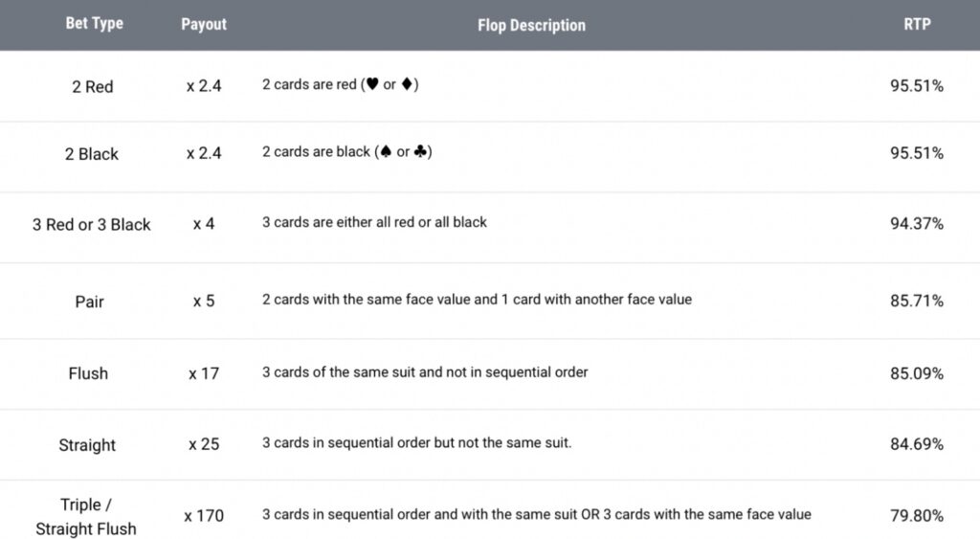The width and height of the screenshot is (980, 539).
Task: Click the Flop Description column header
Action: click(x=531, y=25)
